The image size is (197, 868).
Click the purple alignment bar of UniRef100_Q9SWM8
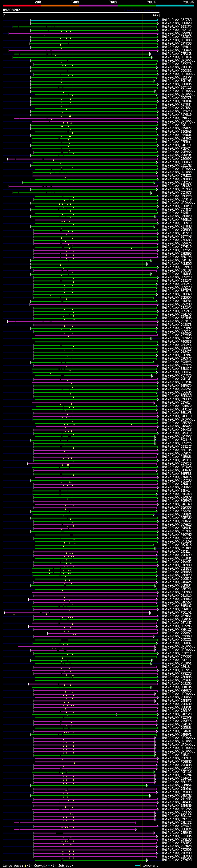click(83, 34)
